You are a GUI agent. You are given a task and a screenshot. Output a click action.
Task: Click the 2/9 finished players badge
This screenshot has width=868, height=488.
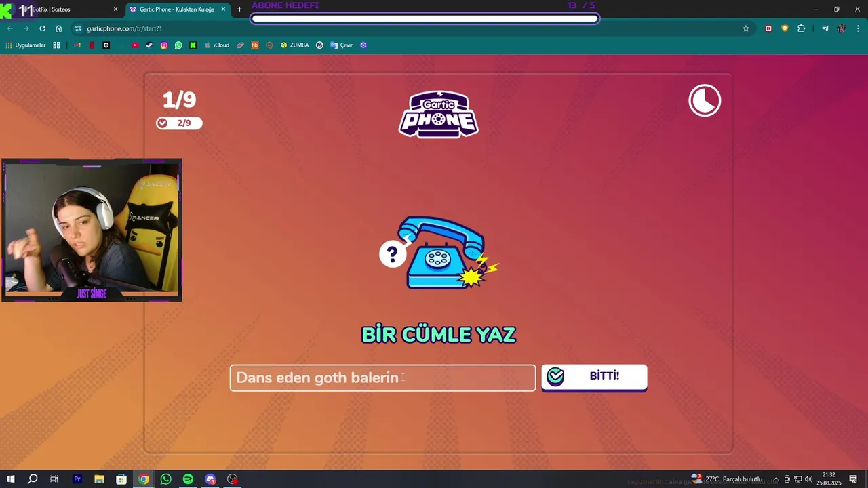(x=179, y=123)
